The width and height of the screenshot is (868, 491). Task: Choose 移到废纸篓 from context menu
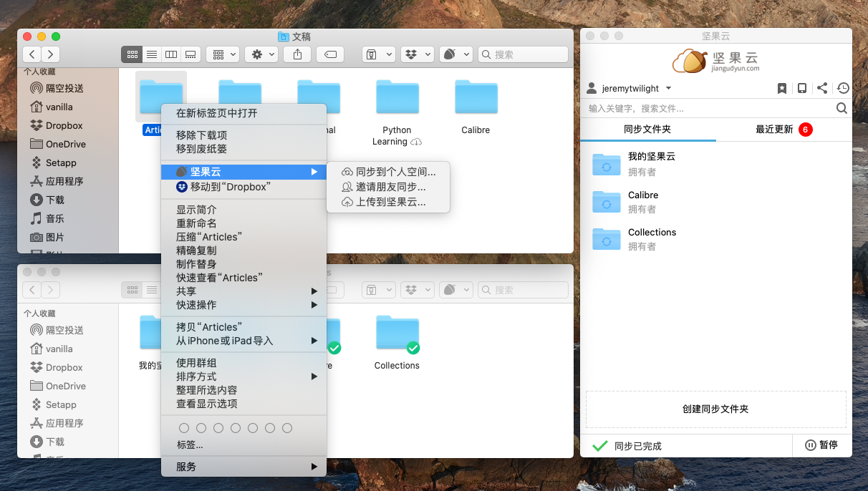pos(243,149)
